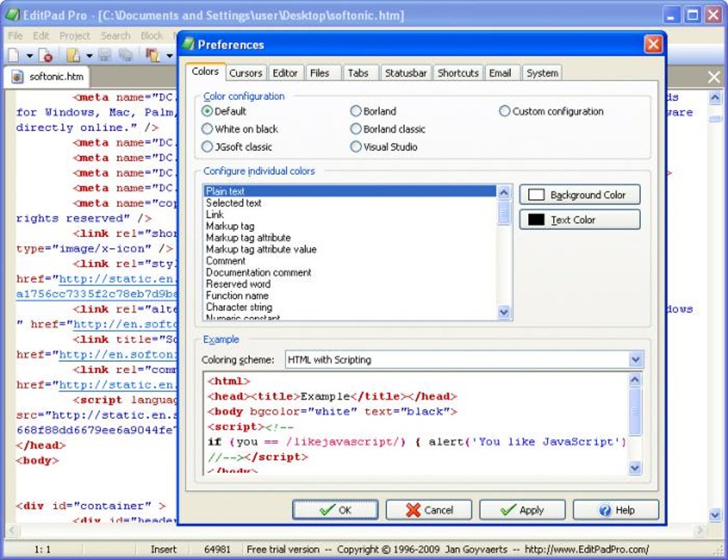
Task: Expand the Open file dropdown arrow
Action: 89,56
